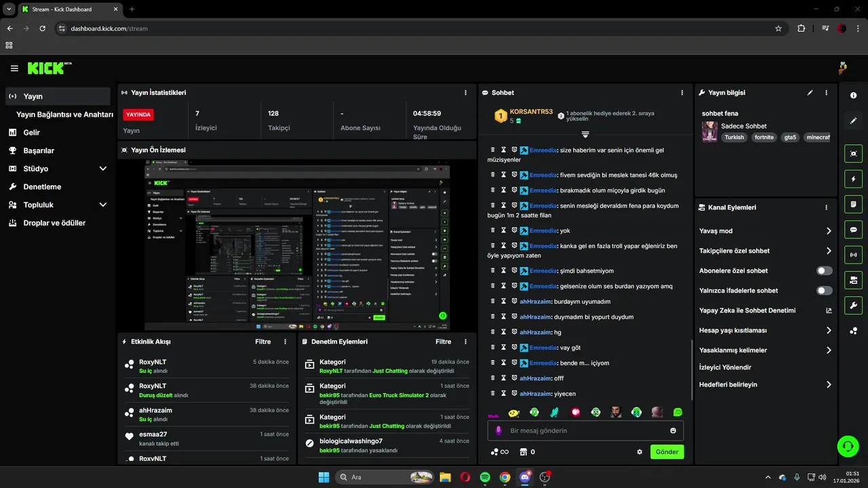Screen dimensions: 868x488
Task: Click the store icon below chat input
Action: point(523,452)
